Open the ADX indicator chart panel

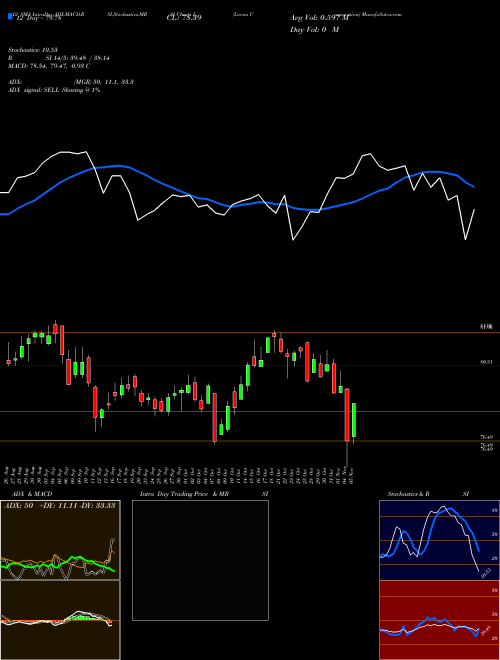60,540
